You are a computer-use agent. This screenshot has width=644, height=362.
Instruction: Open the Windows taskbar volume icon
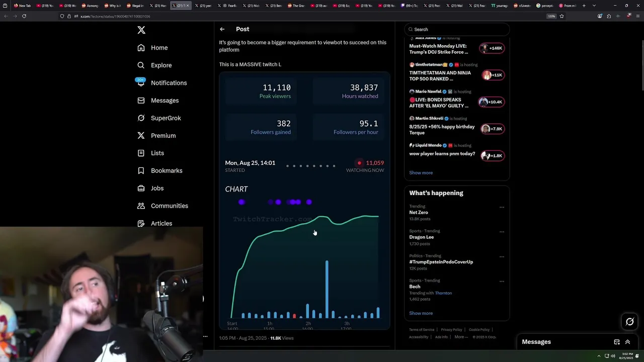pos(613,356)
